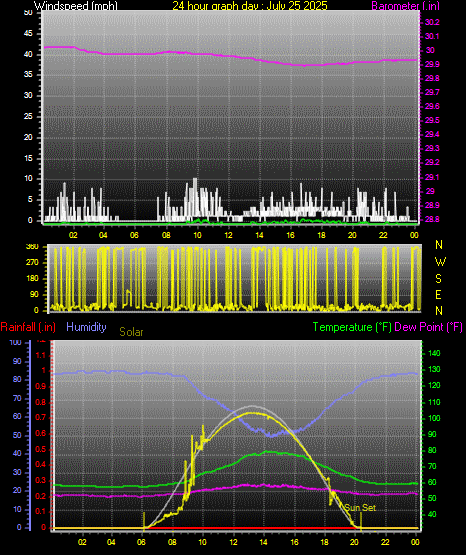Click the Temperature (°F) legend label
Screen dimensions: 466x555
tap(352, 327)
